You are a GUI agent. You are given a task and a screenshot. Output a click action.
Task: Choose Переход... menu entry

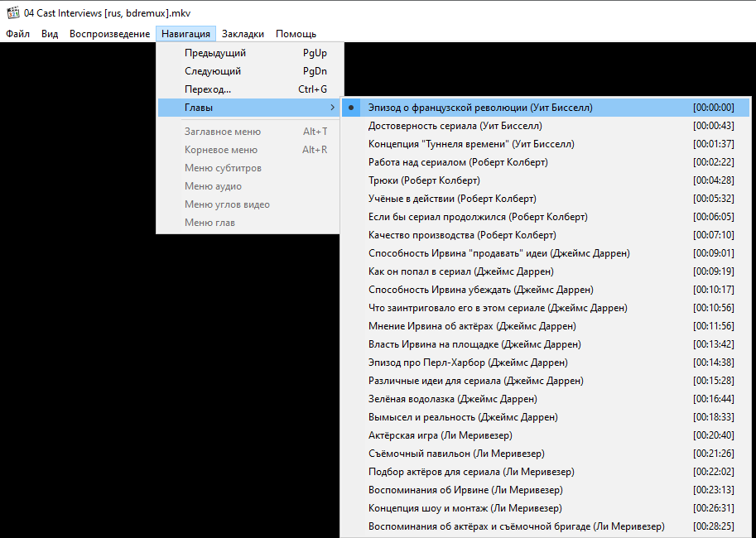click(250, 89)
